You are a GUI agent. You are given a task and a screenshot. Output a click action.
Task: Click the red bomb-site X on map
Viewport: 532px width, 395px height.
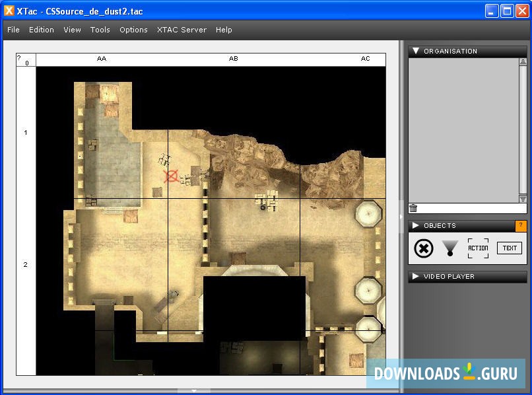click(171, 176)
